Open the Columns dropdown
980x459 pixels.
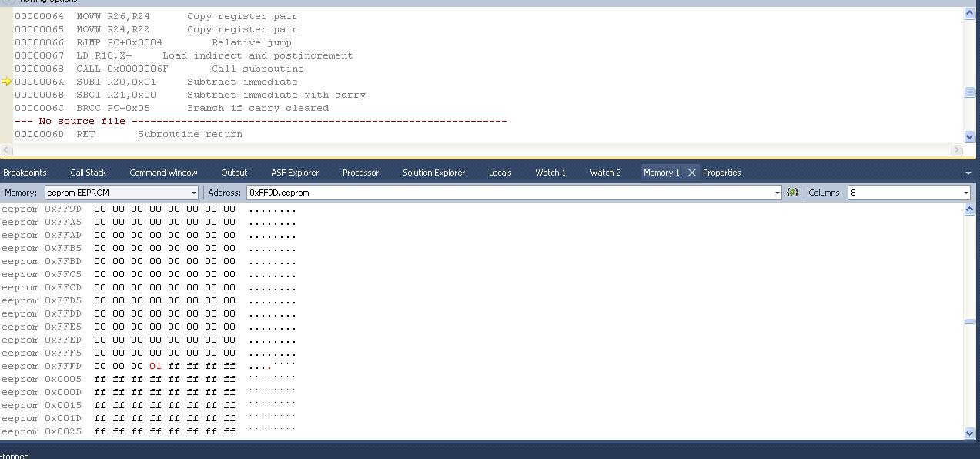(x=908, y=193)
